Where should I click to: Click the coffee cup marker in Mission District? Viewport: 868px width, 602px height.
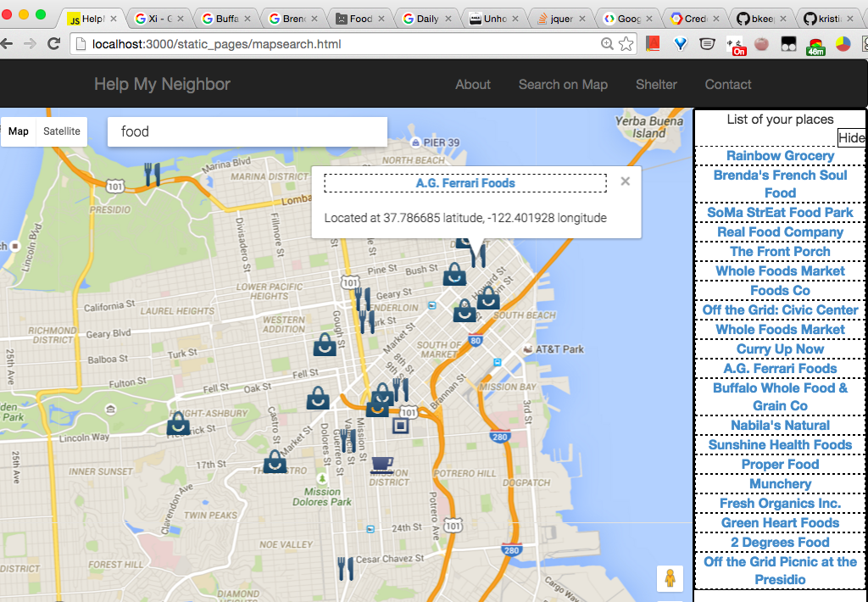(x=382, y=465)
